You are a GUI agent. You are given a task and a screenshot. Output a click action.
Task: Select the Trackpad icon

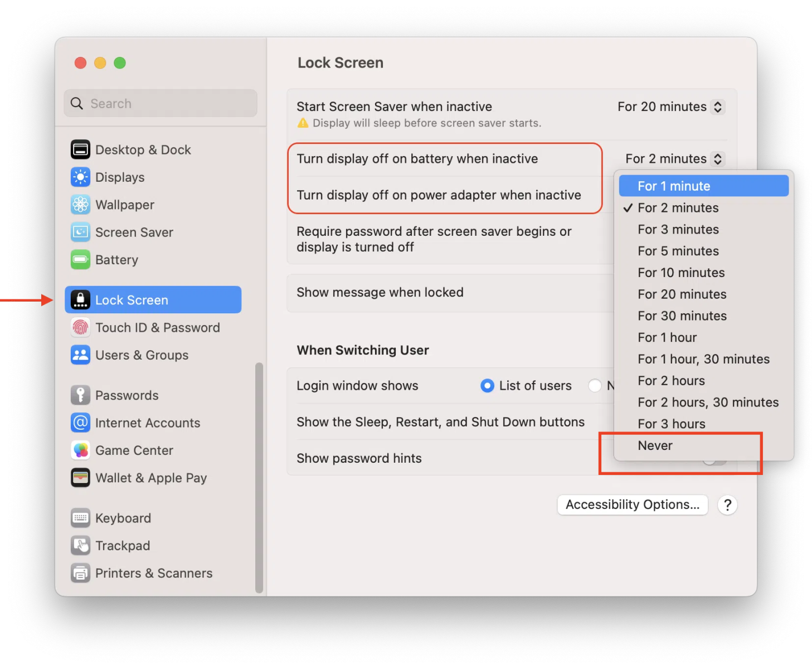[80, 545]
